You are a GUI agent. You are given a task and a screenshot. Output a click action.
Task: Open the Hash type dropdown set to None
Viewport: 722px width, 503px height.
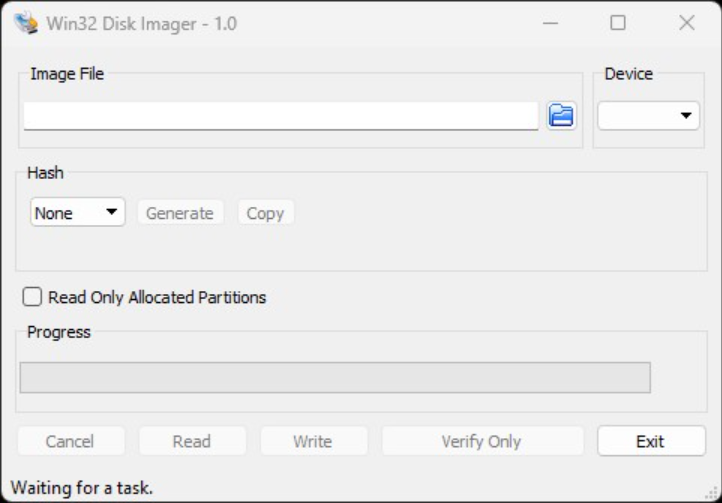tap(77, 212)
